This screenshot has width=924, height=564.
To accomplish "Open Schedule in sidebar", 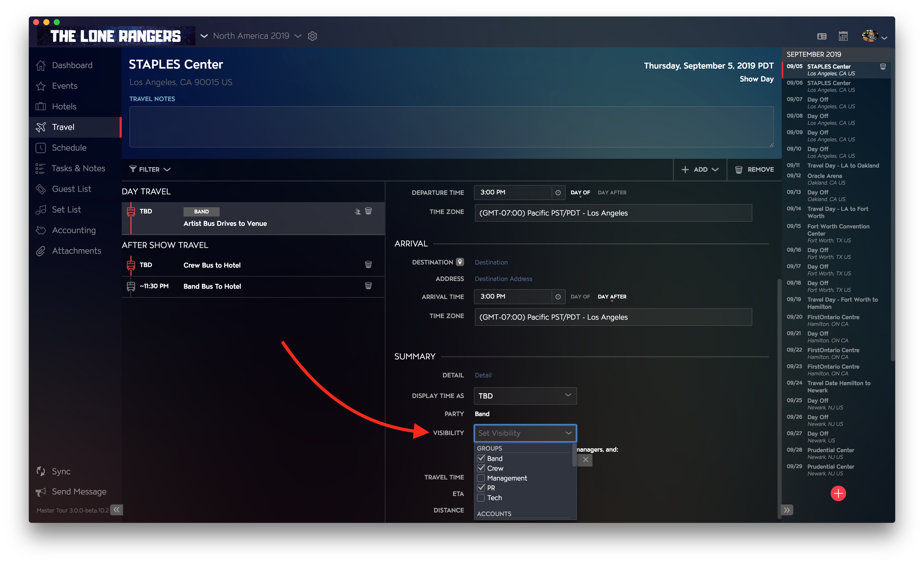I will pyautogui.click(x=75, y=148).
